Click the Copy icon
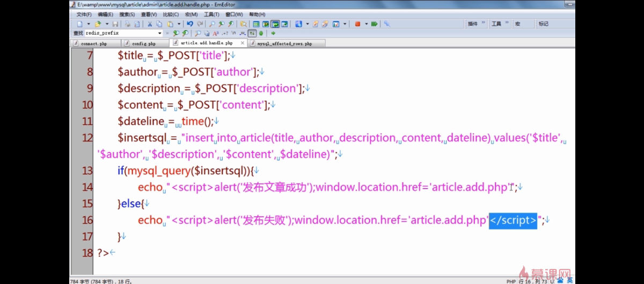The image size is (644, 284). coord(159,24)
